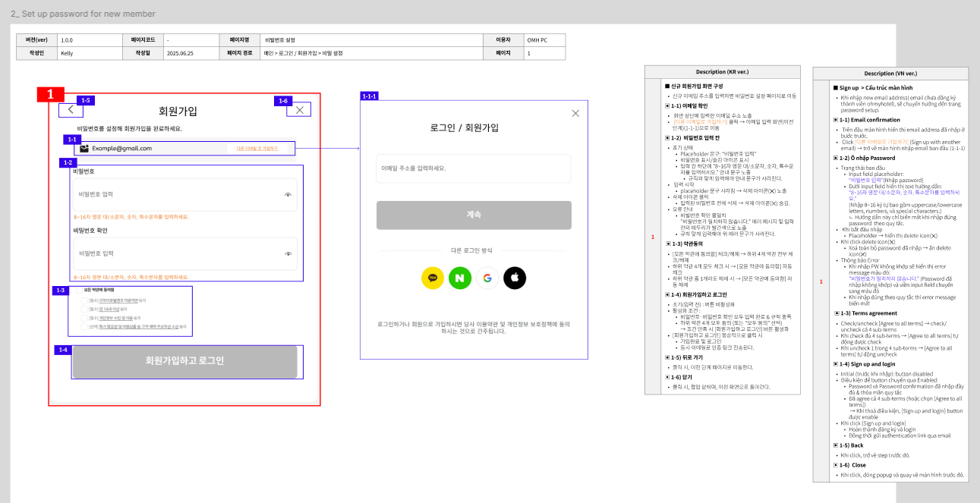Sign in with Naver green icon
Screen dimensions: 980x503
pyautogui.click(x=460, y=278)
